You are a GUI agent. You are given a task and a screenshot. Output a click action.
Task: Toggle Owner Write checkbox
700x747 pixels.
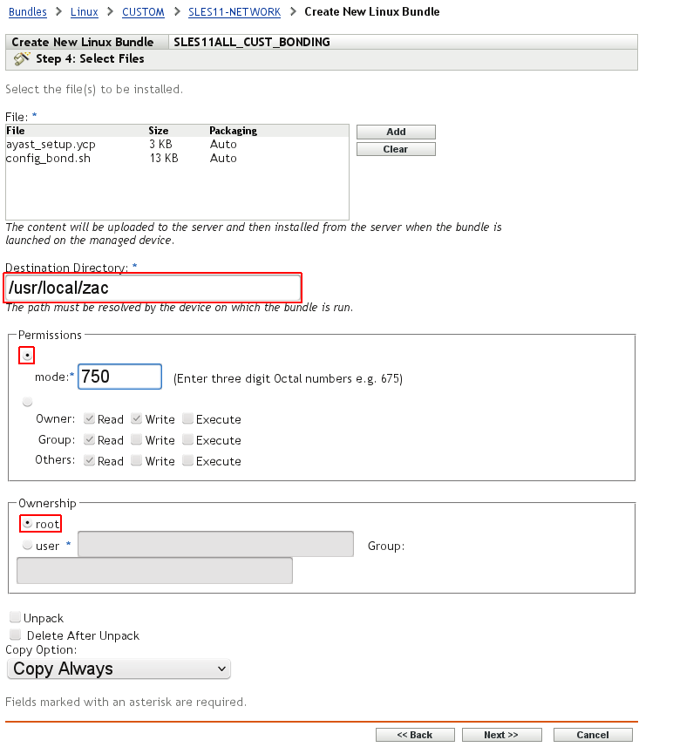(136, 418)
